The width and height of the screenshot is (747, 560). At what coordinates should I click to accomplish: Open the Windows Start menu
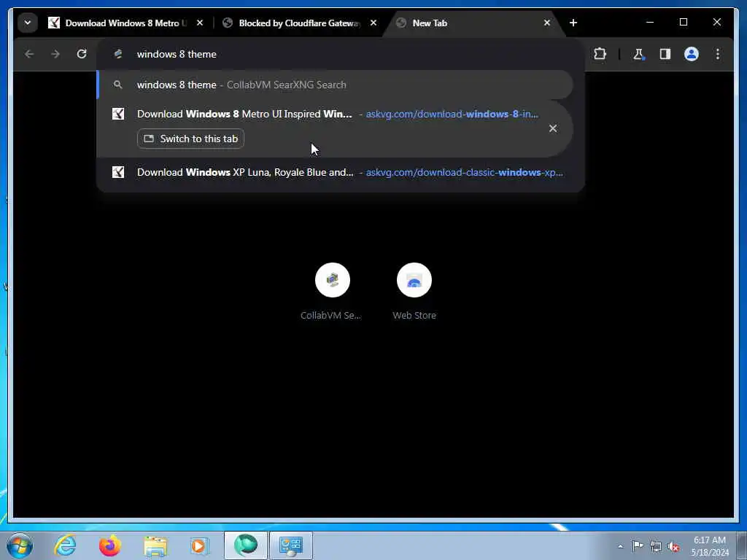[20, 545]
